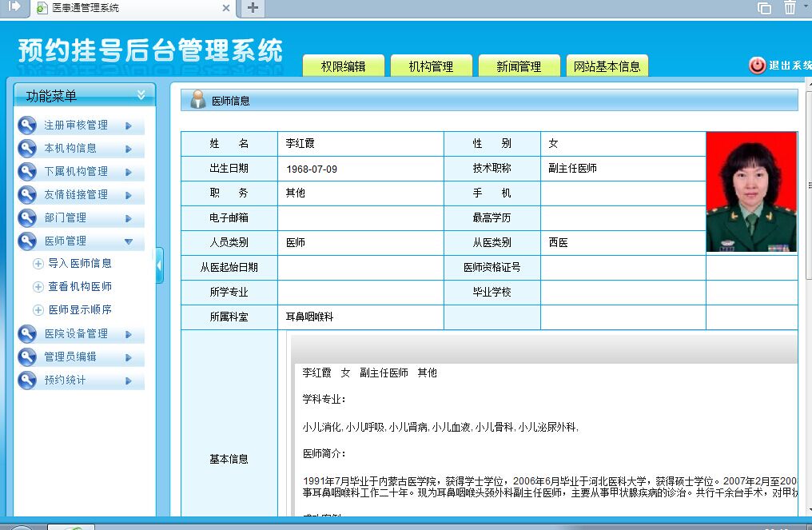Open the 新闻管理 tab
This screenshot has height=530, width=812.
click(x=519, y=66)
